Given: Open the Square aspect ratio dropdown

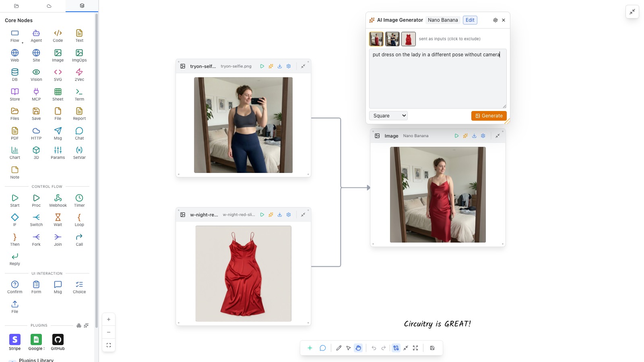Looking at the screenshot, I should (388, 116).
